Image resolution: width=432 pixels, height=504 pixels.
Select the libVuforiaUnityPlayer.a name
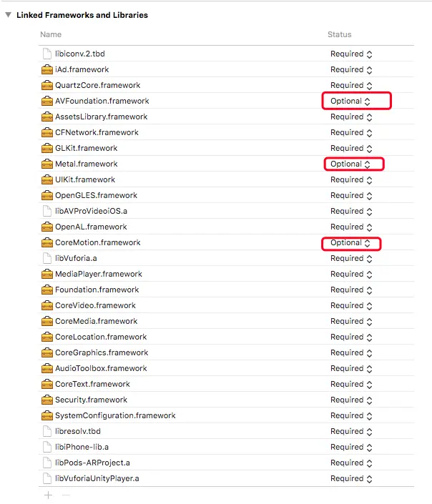pos(97,478)
